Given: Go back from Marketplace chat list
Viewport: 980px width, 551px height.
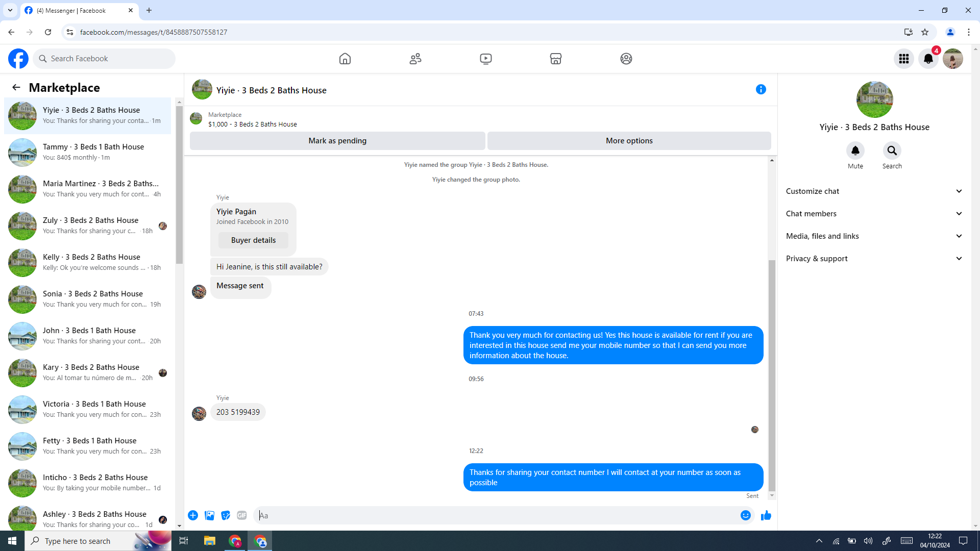Looking at the screenshot, I should pyautogui.click(x=16, y=88).
